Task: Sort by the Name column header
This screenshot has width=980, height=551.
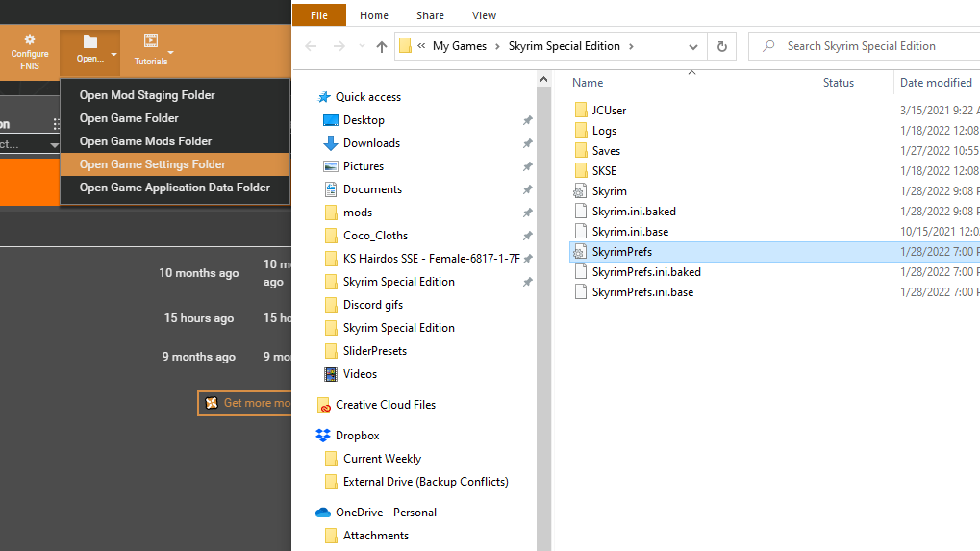Action: [x=588, y=83]
